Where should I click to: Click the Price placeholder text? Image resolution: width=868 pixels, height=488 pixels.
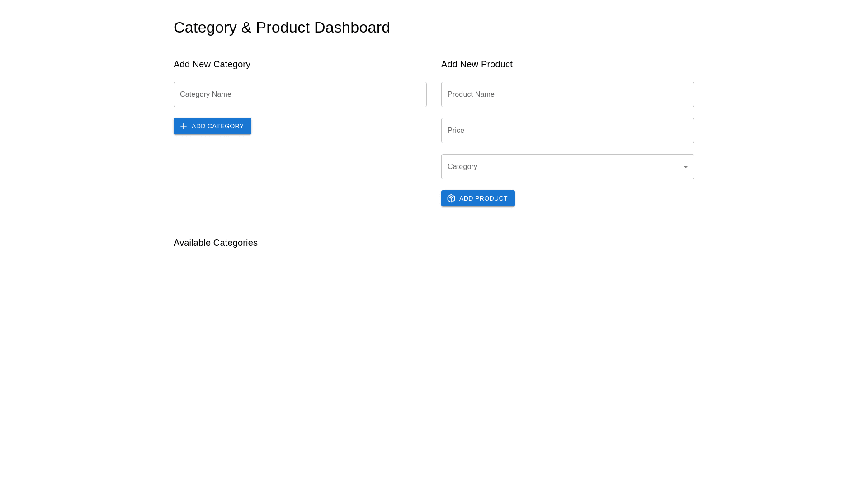click(x=456, y=130)
